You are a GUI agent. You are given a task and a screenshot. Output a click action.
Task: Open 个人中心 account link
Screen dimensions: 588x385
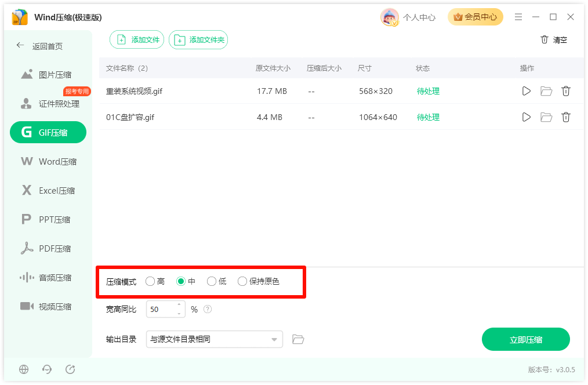pyautogui.click(x=419, y=17)
